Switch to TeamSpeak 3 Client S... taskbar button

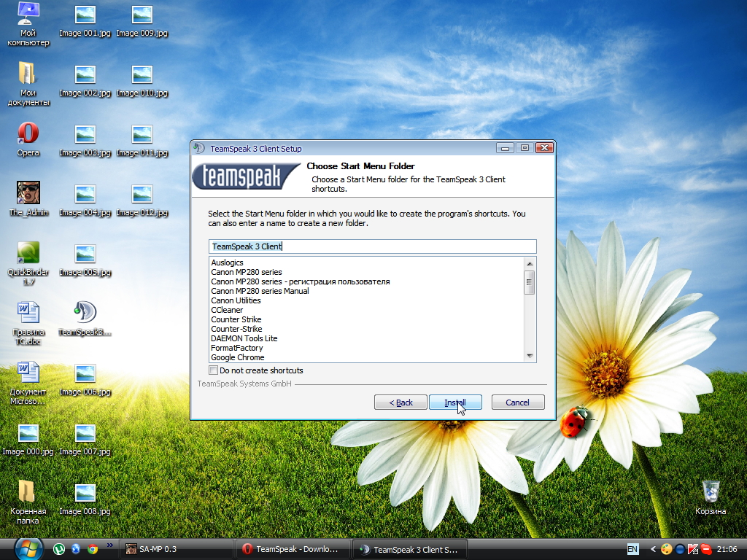coord(410,550)
